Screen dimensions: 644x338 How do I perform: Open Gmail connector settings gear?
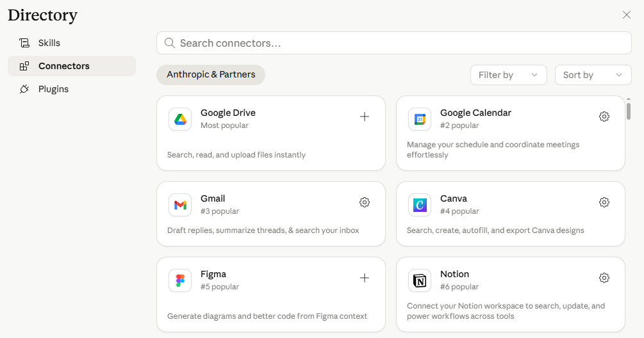pyautogui.click(x=365, y=202)
